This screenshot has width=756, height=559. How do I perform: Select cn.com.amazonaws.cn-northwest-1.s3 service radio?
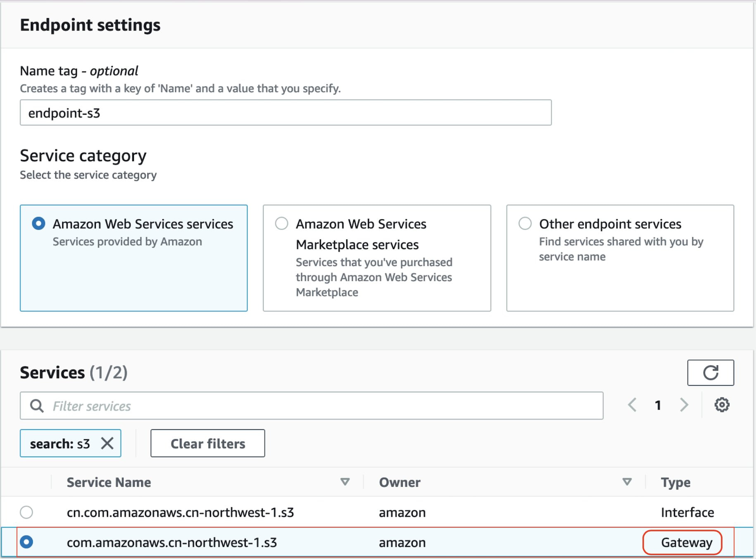(x=26, y=512)
